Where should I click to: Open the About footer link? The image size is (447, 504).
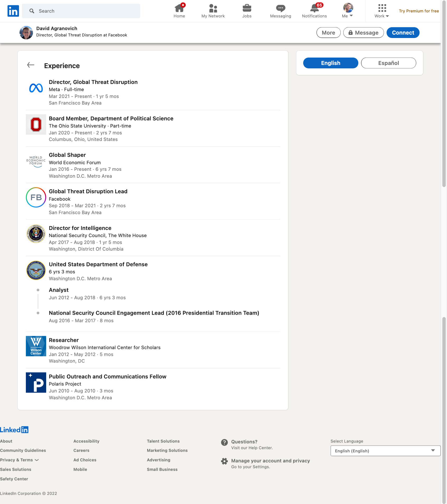(6, 441)
